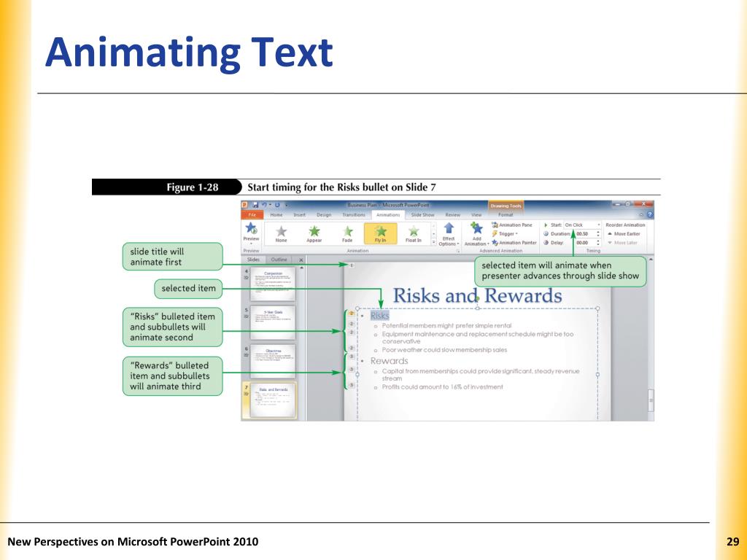Select slide 4 Comparison thumbnail
747x560 pixels.
click(273, 284)
